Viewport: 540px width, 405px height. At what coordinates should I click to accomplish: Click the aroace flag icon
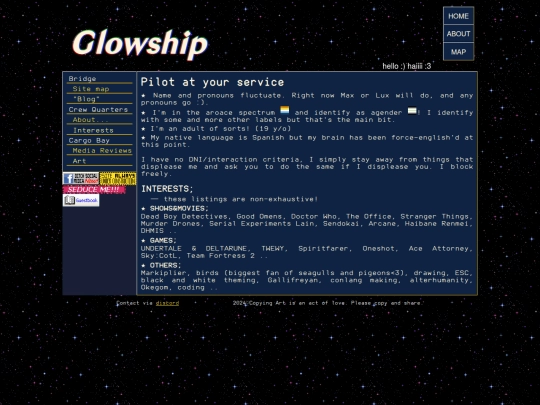tap(284, 110)
